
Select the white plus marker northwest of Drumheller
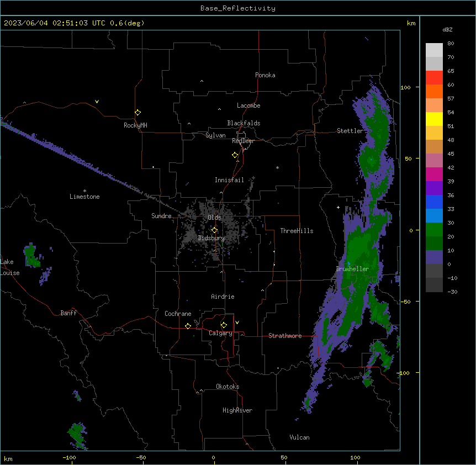click(x=338, y=207)
